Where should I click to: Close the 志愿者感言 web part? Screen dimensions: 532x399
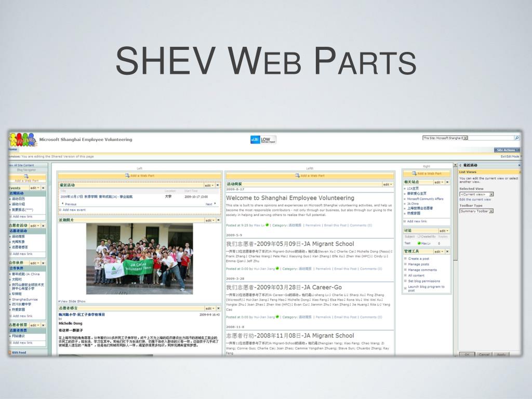pyautogui.click(x=218, y=309)
